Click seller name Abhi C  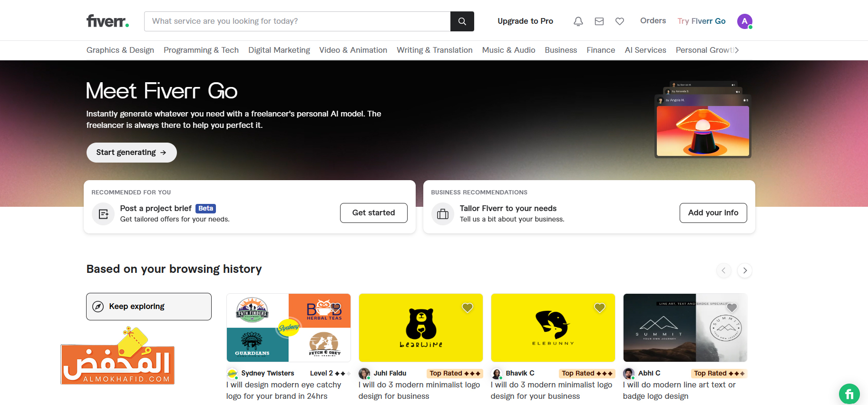click(649, 374)
